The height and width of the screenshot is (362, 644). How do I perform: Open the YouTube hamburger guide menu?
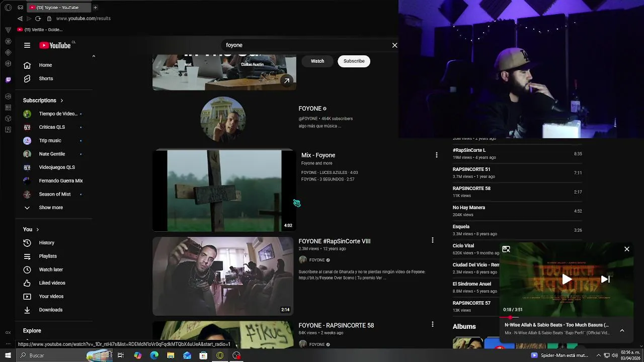pos(27,45)
